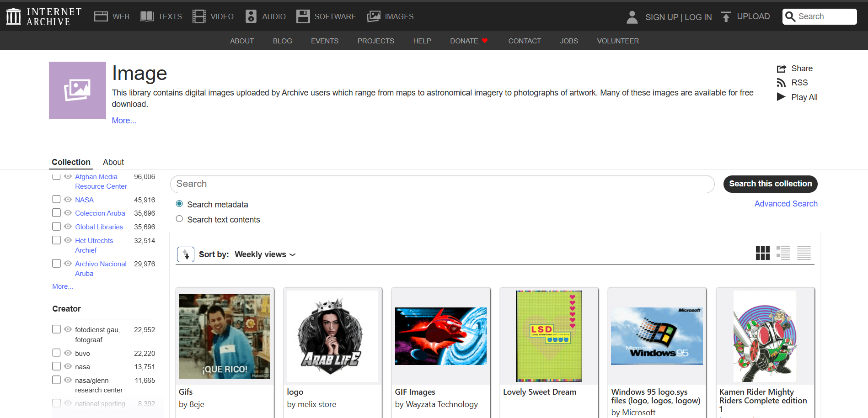Switch to compact list view icon
The image size is (868, 418).
point(804,253)
